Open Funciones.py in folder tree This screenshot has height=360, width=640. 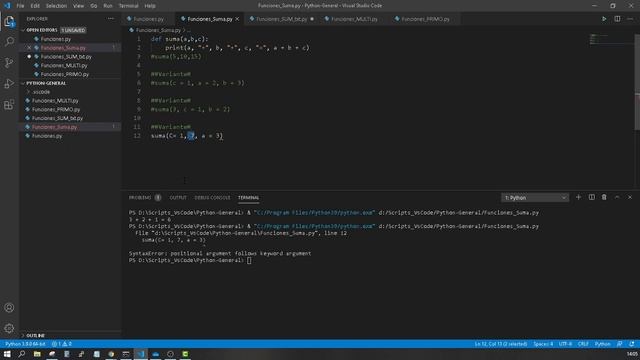click(x=47, y=136)
